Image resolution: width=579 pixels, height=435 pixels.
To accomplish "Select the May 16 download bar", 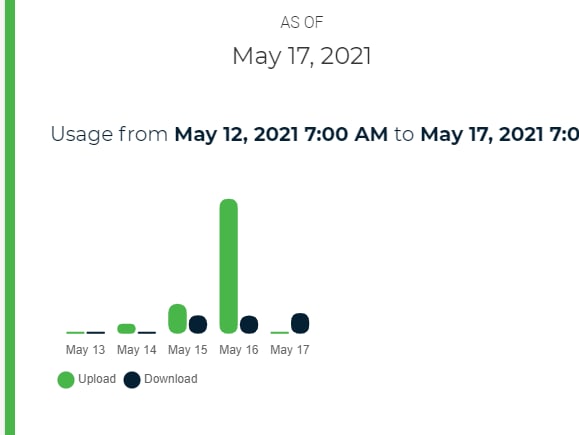I will pos(249,325).
